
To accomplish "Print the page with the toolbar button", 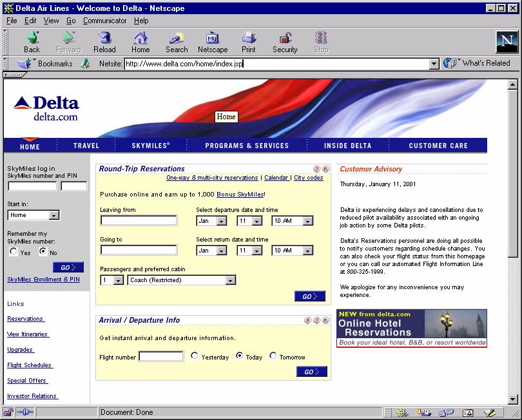I will (249, 43).
